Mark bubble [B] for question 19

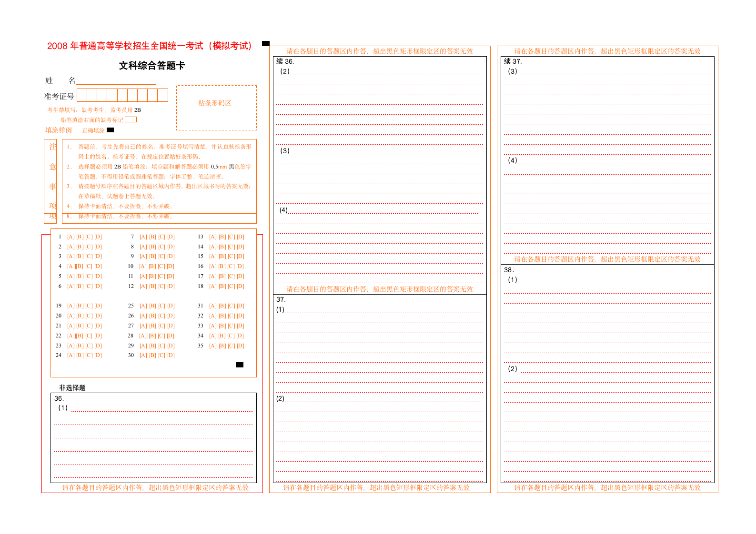(x=80, y=306)
